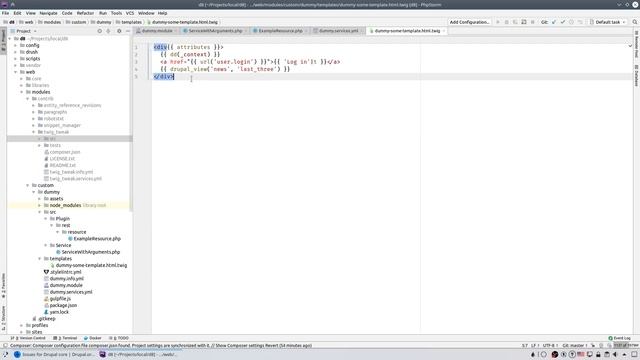
Task: Switch to the ExampleResource.php editor tab
Action: (280, 31)
